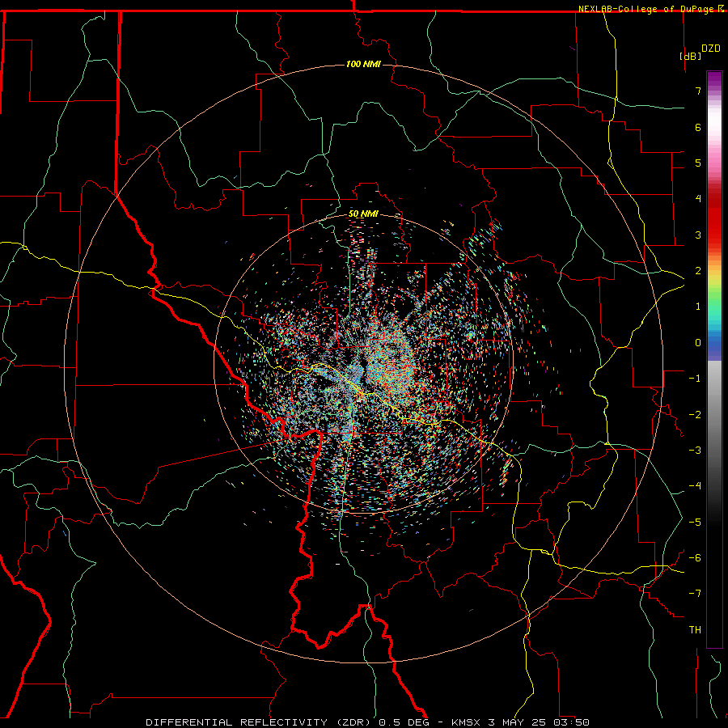This screenshot has height=728, width=728.
Task: Click the 4 value on color scale
Action: coord(698,199)
